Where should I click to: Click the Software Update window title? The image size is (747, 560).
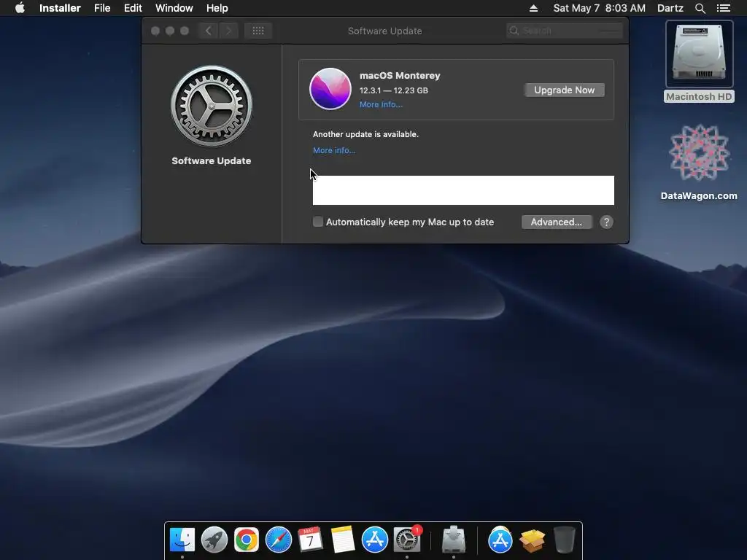[x=385, y=31]
